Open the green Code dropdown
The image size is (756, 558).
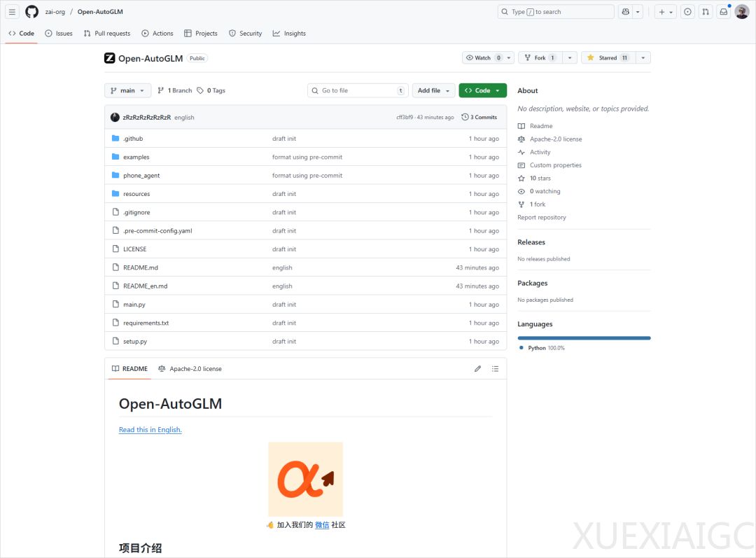coord(482,90)
